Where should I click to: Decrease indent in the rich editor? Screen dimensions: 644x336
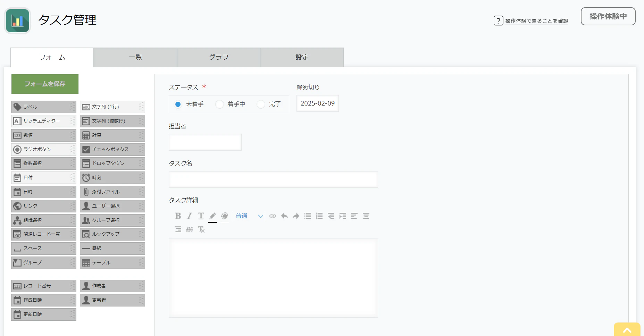(x=343, y=216)
